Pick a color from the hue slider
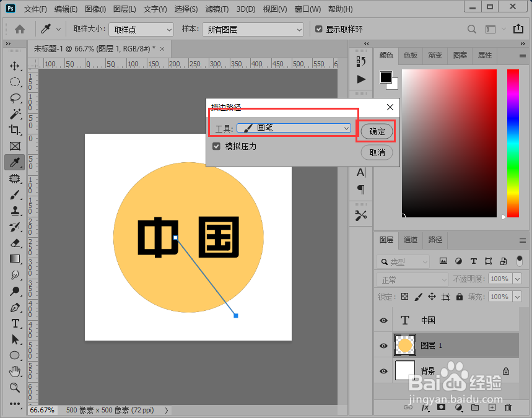This screenshot has height=418, width=532. [x=512, y=142]
